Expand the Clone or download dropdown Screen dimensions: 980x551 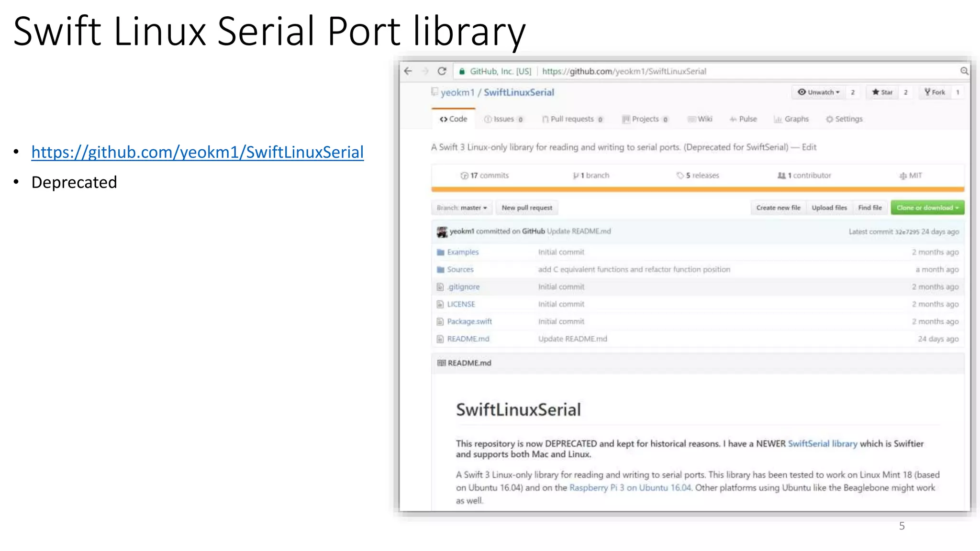tap(927, 208)
